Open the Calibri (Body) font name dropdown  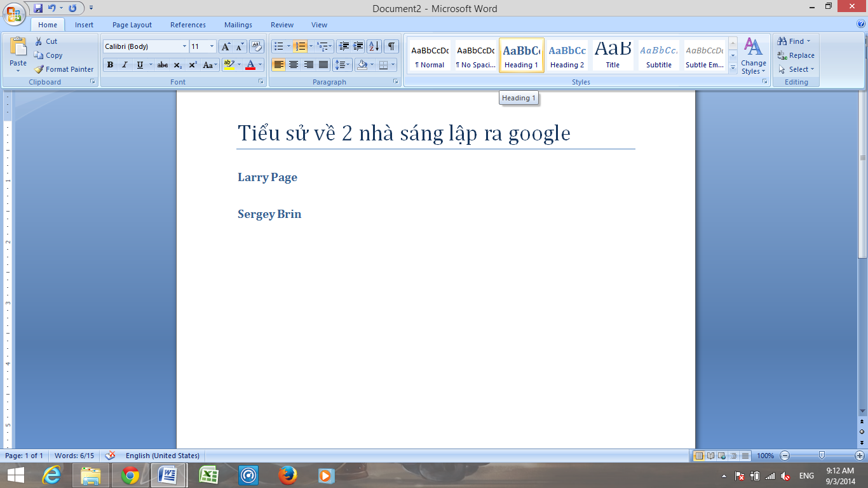click(x=184, y=46)
